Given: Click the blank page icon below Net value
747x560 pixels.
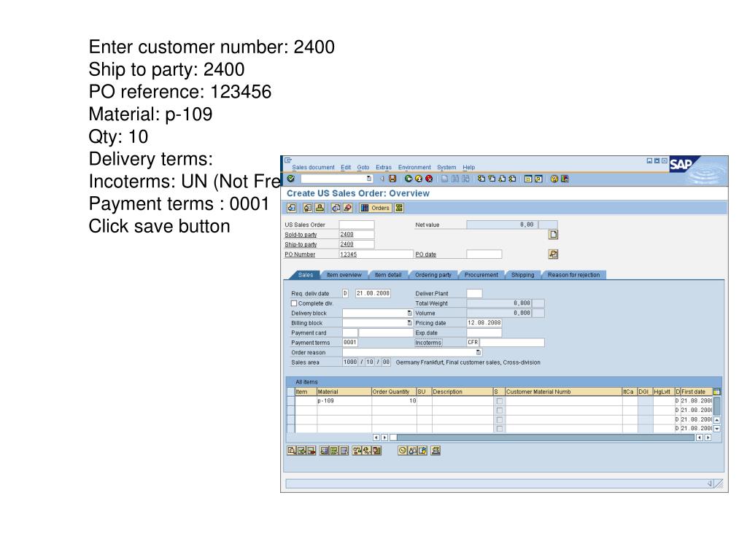Looking at the screenshot, I should [x=553, y=234].
